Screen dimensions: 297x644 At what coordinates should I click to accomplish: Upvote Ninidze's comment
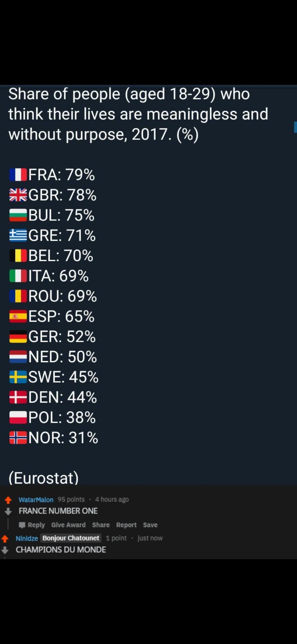pos(5,538)
